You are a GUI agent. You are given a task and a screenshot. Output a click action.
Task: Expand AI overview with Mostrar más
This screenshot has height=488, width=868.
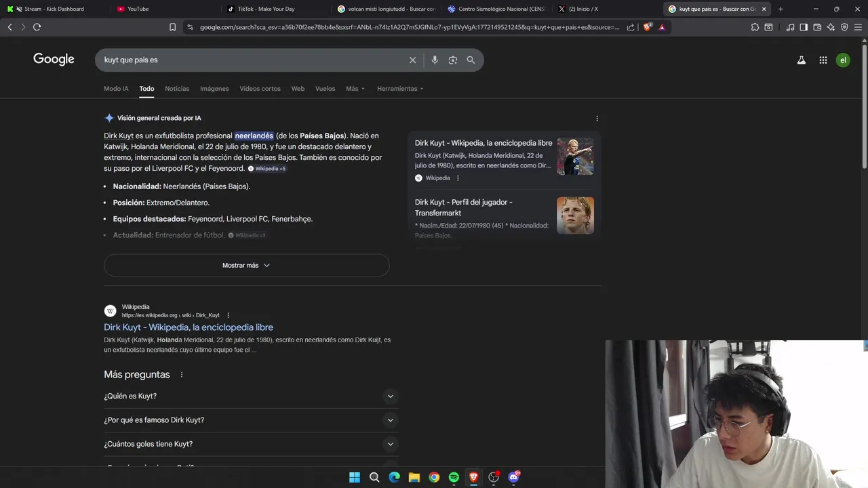(x=246, y=265)
